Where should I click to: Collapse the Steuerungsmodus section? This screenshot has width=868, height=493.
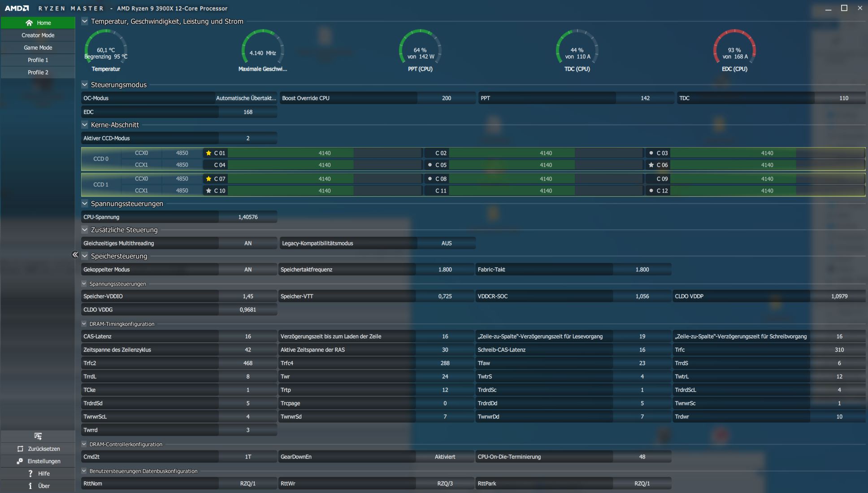(85, 84)
